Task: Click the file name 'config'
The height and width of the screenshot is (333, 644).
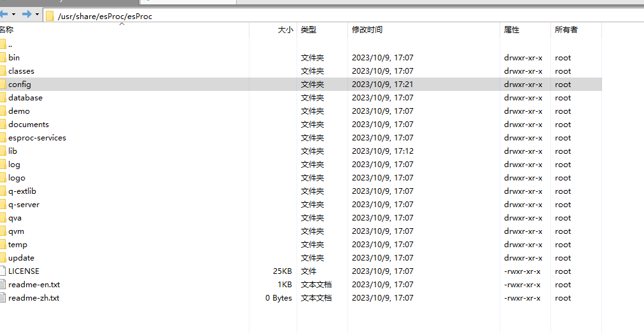Action: 20,84
